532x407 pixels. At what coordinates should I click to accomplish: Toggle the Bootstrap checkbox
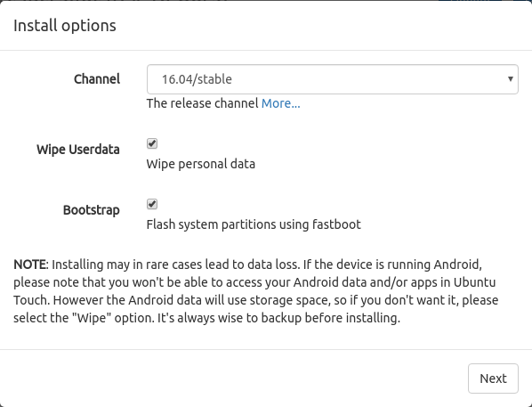pyautogui.click(x=152, y=204)
